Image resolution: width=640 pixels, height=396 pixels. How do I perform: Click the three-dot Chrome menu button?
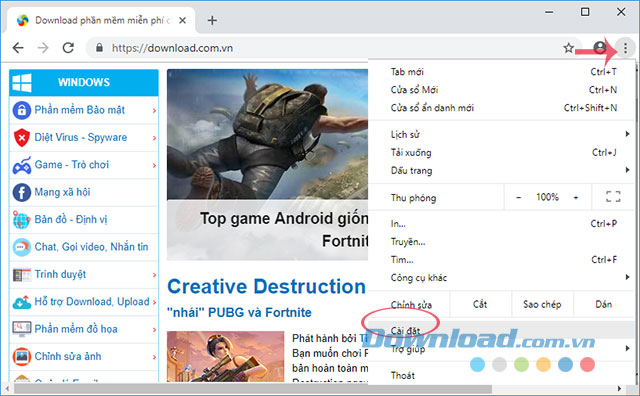(x=625, y=48)
